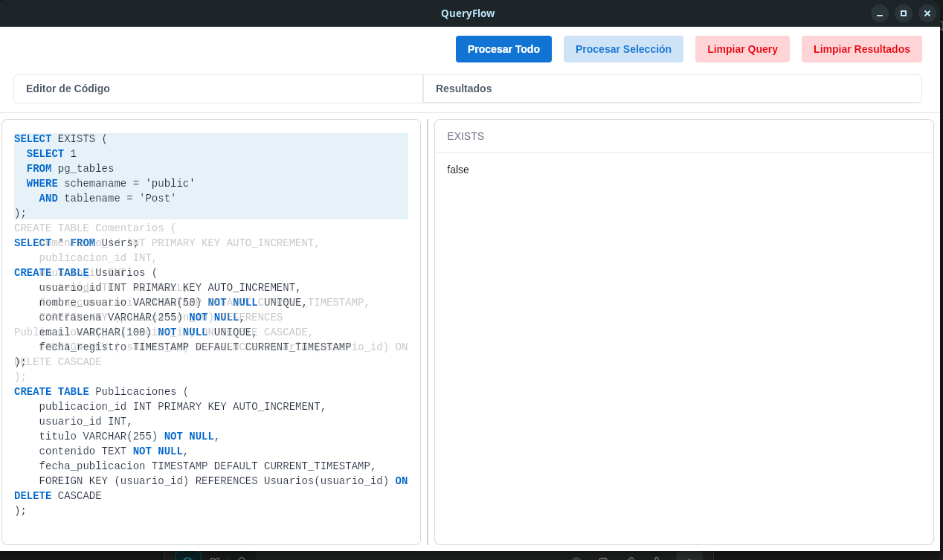Screen dimensions: 943x560
Task: Click the Procesar Selección button
Action: 623,49
